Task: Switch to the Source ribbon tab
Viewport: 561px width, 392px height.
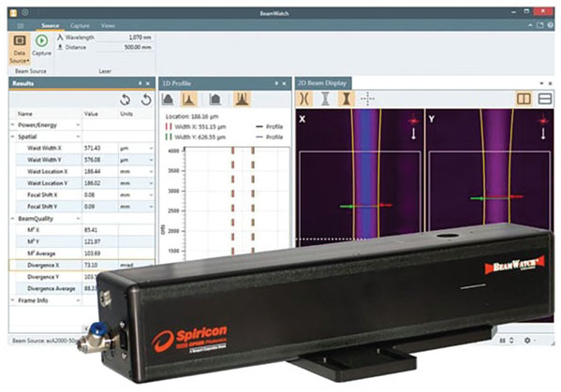Action: (x=50, y=26)
